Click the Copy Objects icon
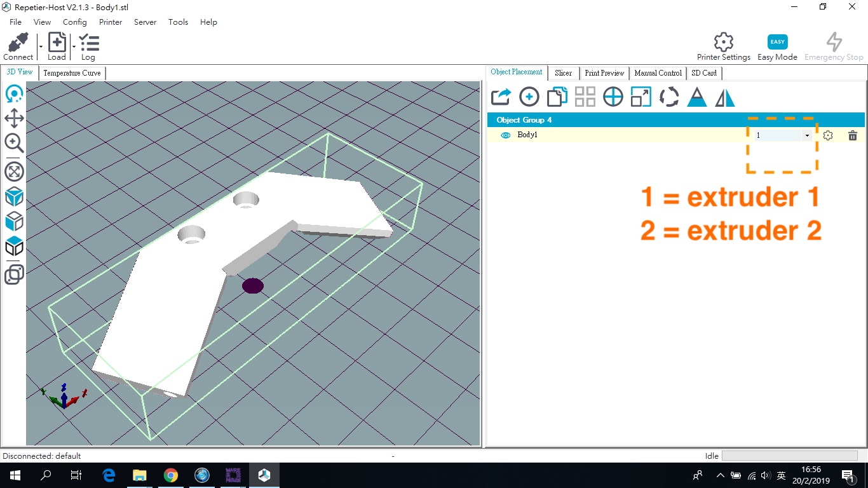Screen dimensions: 868x488 [557, 97]
